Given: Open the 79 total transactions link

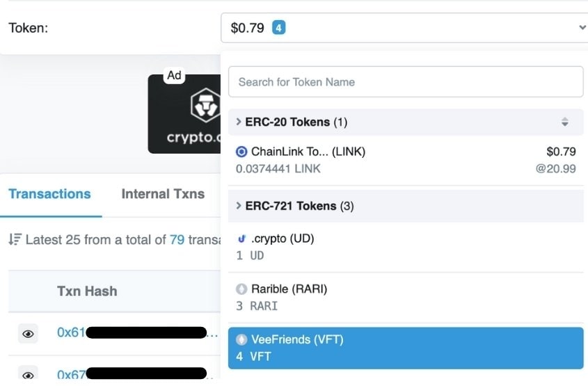Looking at the screenshot, I should point(177,239).
